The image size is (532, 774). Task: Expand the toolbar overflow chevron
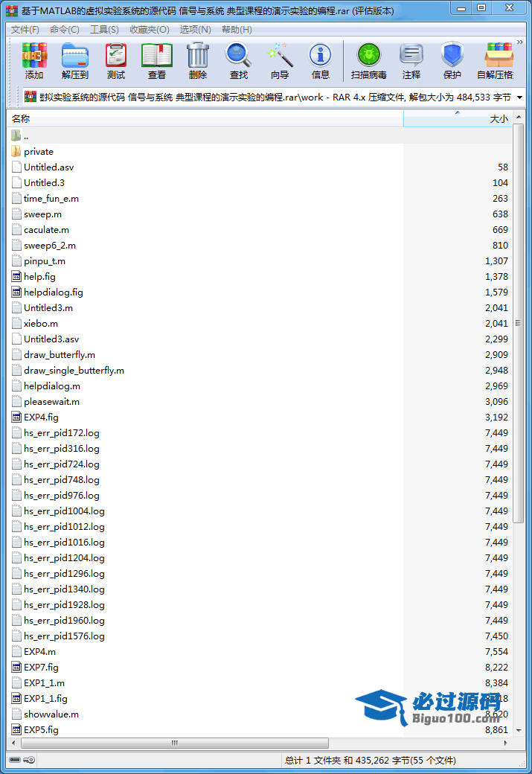[520, 42]
